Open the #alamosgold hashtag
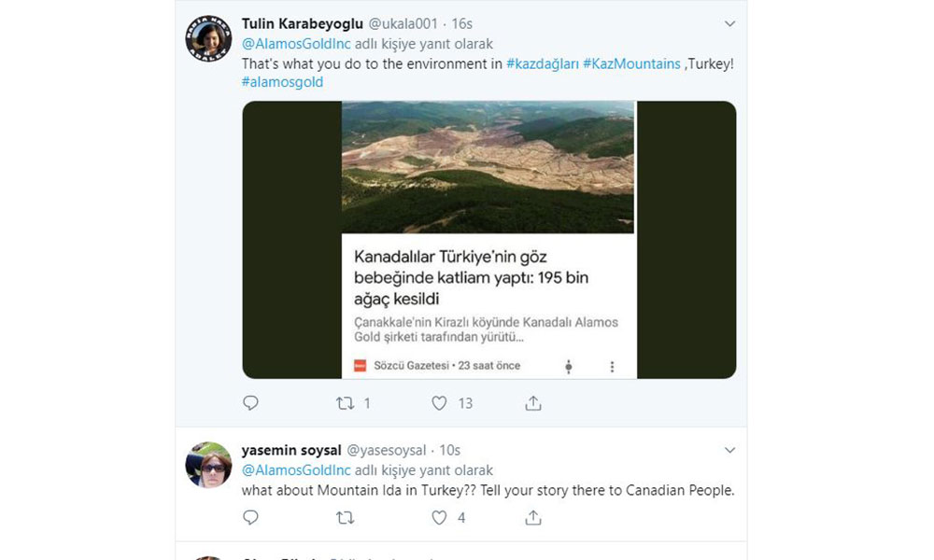Viewport: 934px width, 560px height. [x=282, y=82]
